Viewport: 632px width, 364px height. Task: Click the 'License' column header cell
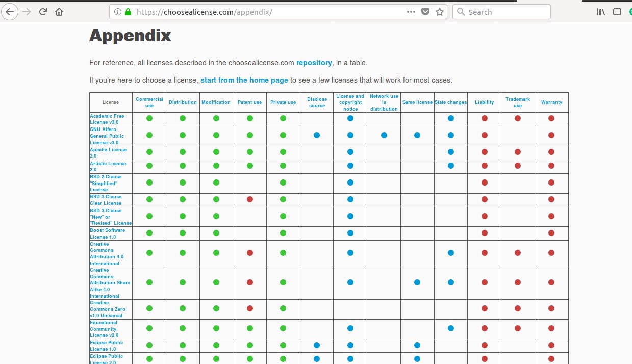coord(111,102)
